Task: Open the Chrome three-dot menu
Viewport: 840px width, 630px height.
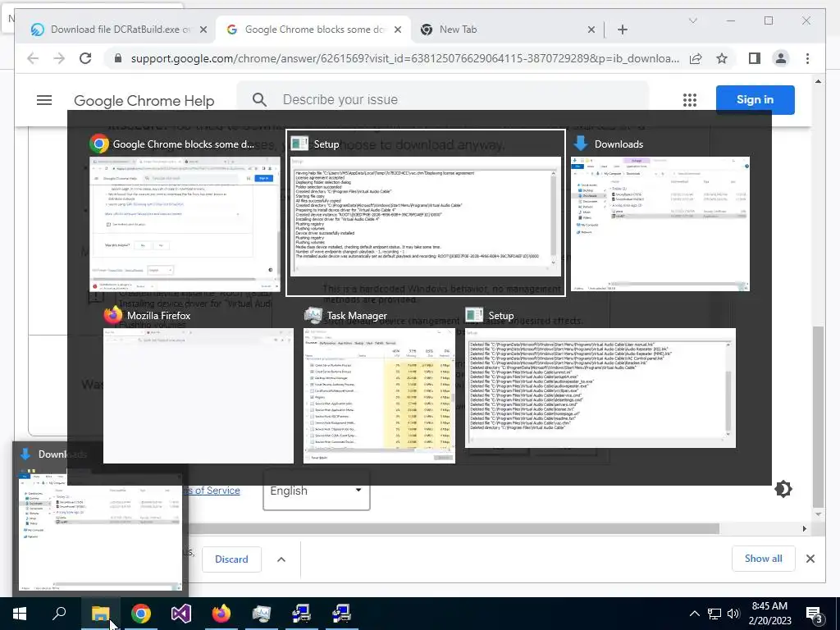Action: point(807,58)
